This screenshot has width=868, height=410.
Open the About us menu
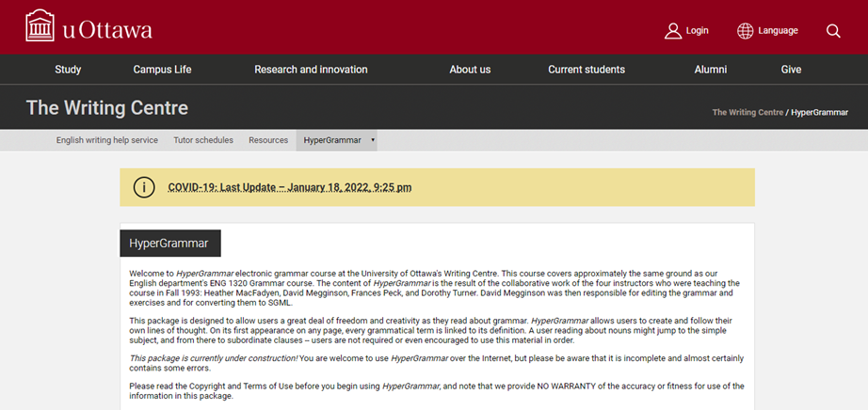click(470, 70)
